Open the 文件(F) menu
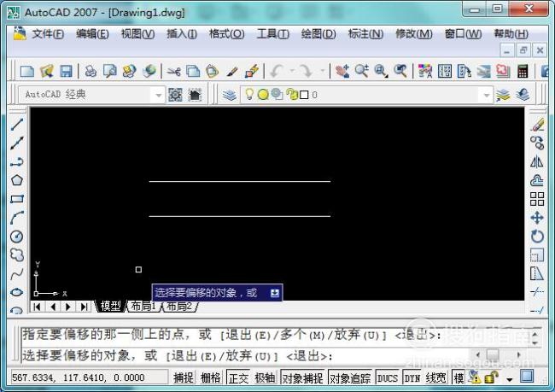This screenshot has height=392, width=555. (48, 34)
